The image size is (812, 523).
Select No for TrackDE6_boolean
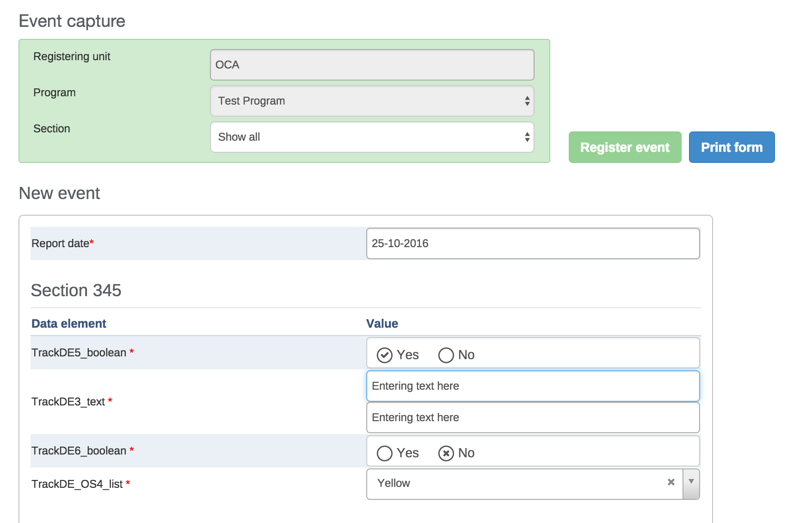click(446, 453)
